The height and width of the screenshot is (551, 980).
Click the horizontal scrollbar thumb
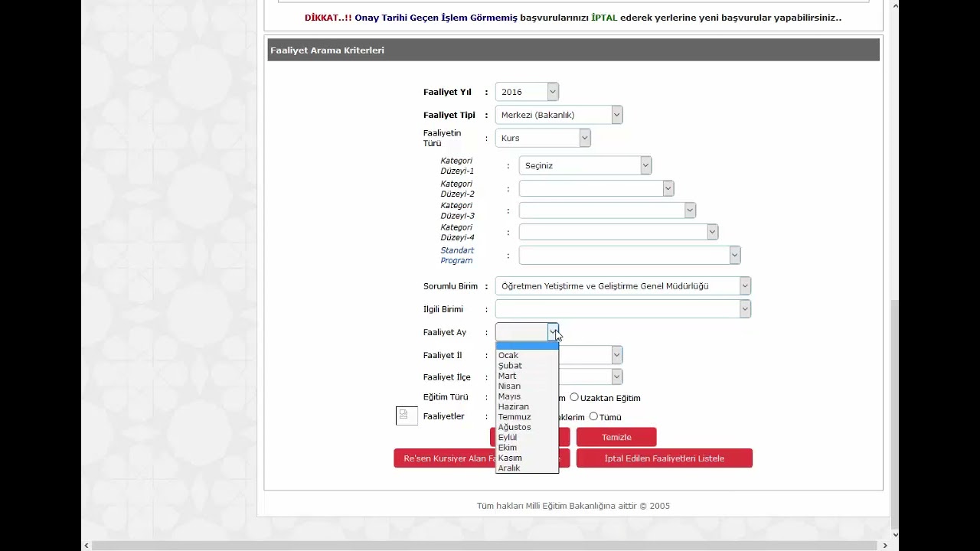(x=484, y=546)
